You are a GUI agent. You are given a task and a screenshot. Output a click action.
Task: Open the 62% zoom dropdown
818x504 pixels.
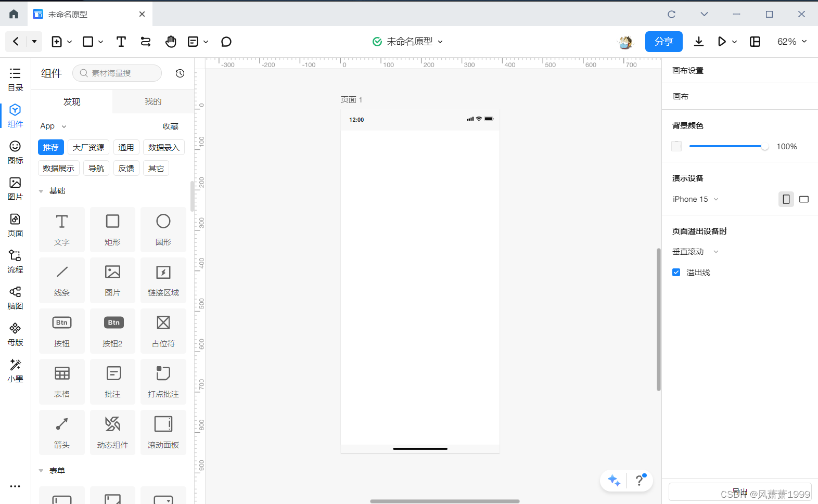click(x=792, y=42)
